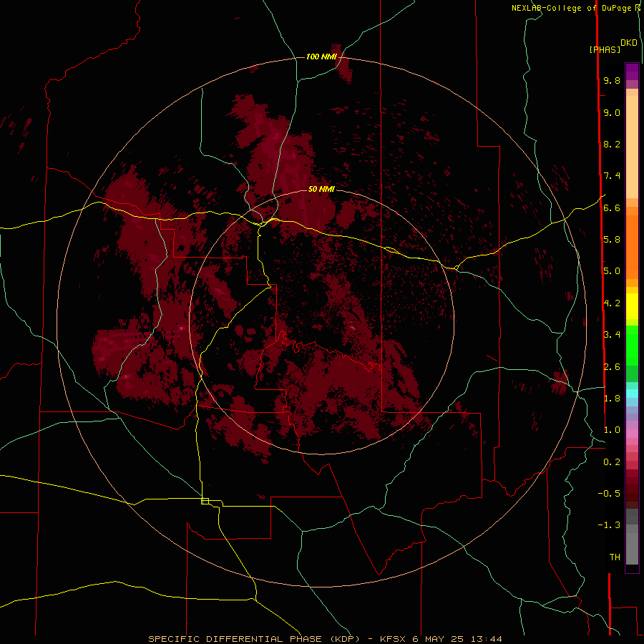Click the 4.2 legend value
The image size is (644, 644).
click(x=612, y=303)
